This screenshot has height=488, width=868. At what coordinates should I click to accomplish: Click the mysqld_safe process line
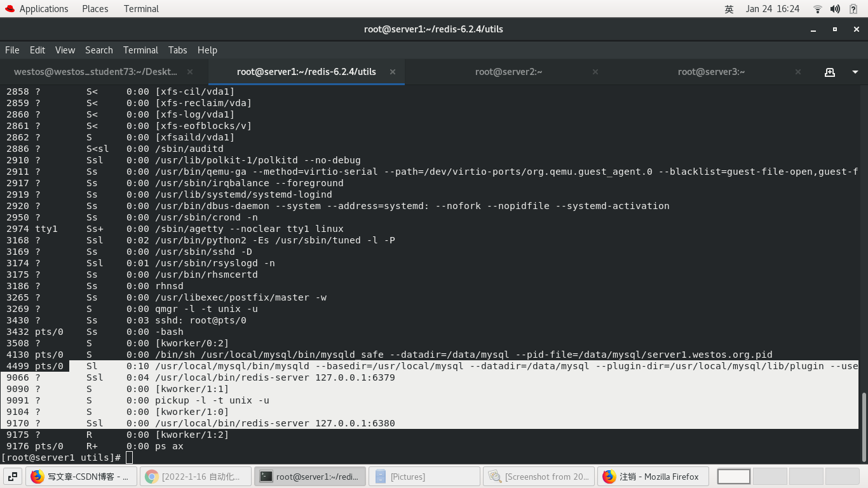tap(390, 355)
